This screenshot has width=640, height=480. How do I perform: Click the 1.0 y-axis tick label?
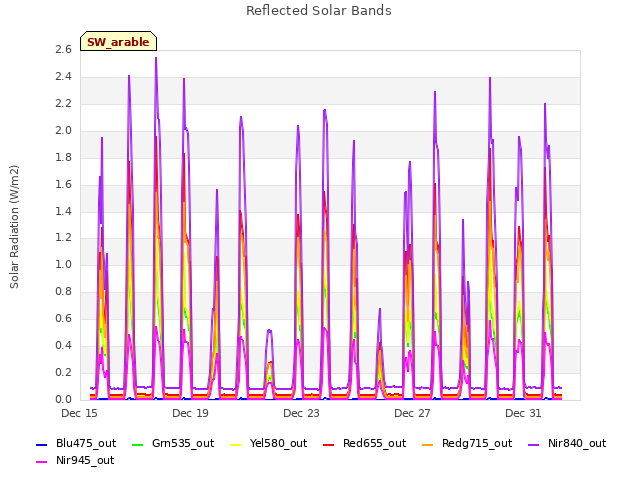[64, 264]
